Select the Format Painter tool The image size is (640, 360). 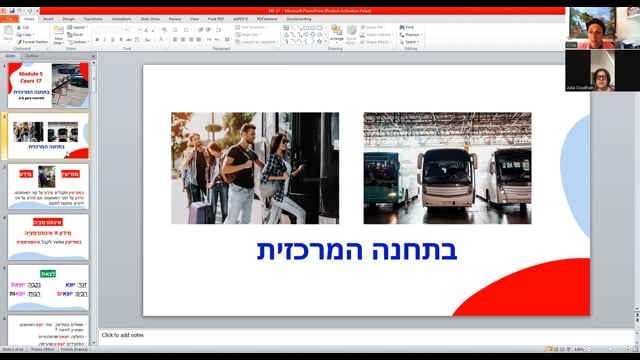click(32, 42)
